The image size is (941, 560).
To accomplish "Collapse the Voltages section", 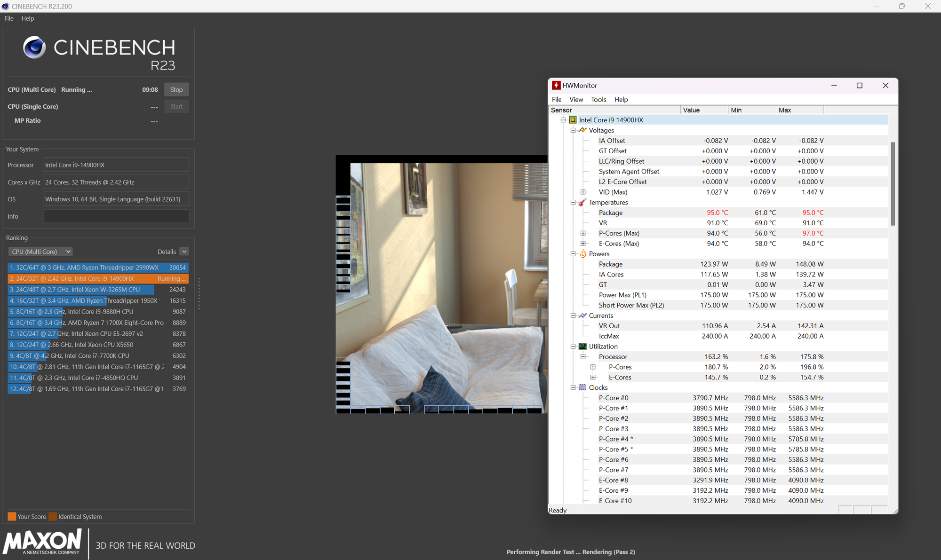I will coord(573,130).
